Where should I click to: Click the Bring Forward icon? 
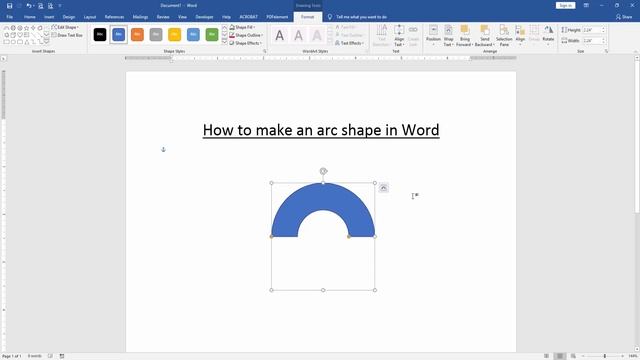[464, 30]
